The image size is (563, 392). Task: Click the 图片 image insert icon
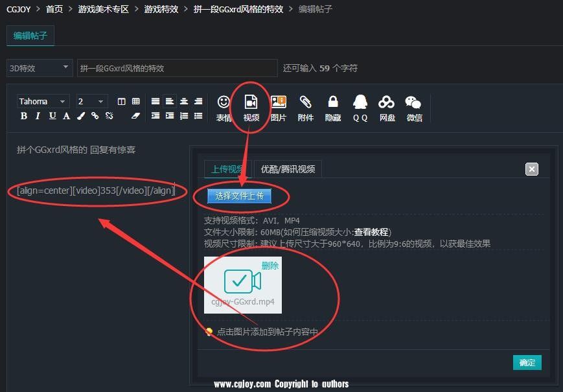279,108
